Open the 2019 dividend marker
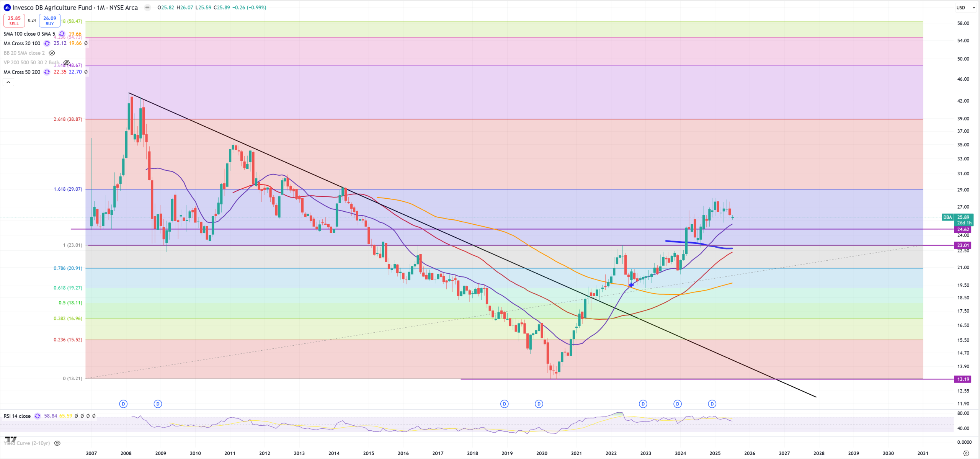 pyautogui.click(x=505, y=404)
